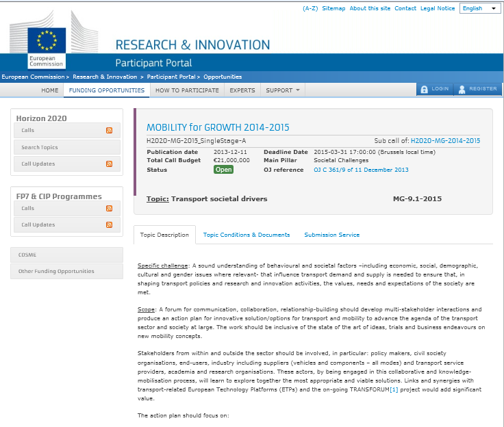Screen dimensions: 504x427
Task: Click the Register button label
Action: 483,89
